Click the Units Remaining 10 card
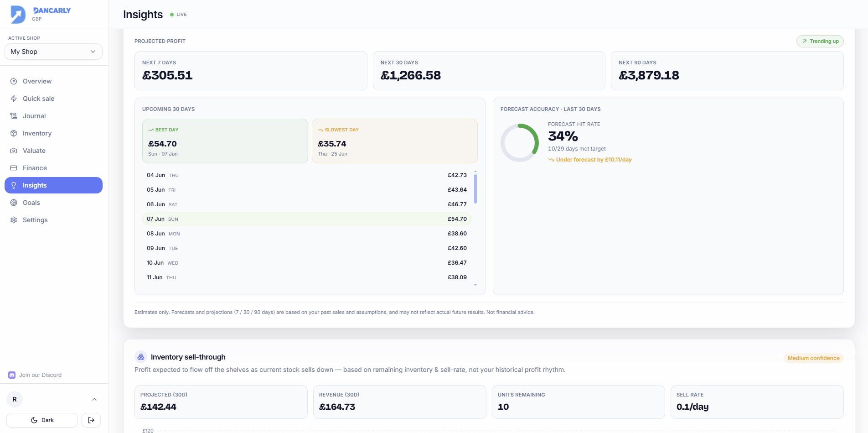This screenshot has height=433, width=868. 579,402
